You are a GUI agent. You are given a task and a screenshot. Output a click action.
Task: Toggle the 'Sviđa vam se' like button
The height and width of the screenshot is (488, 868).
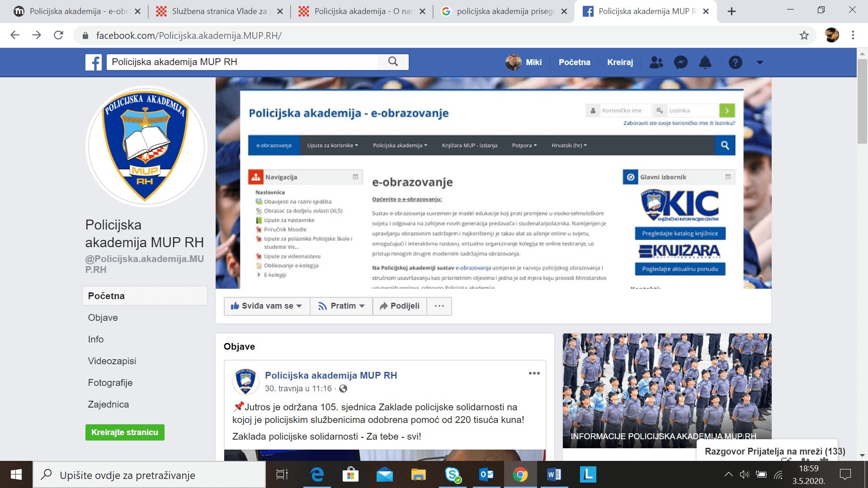click(266, 306)
